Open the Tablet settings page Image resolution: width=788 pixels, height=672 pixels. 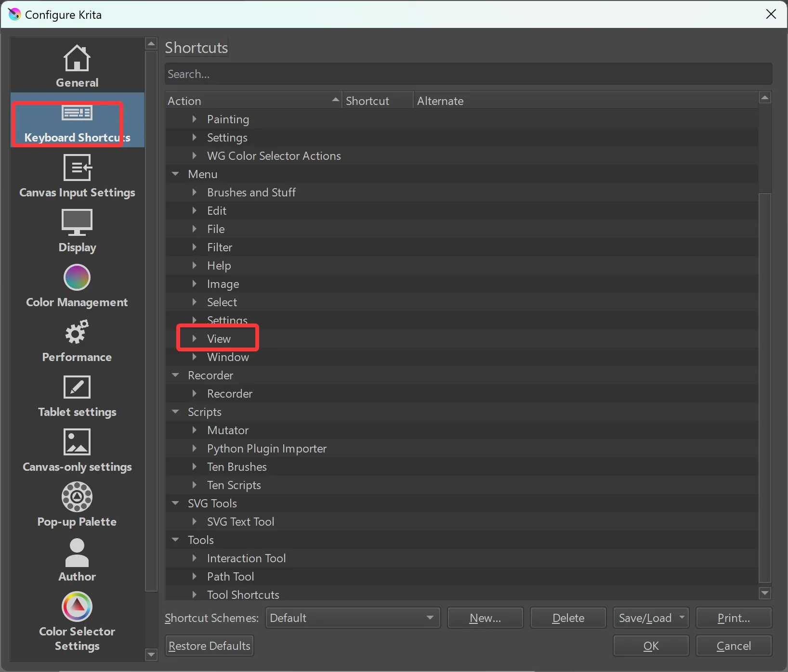click(77, 394)
